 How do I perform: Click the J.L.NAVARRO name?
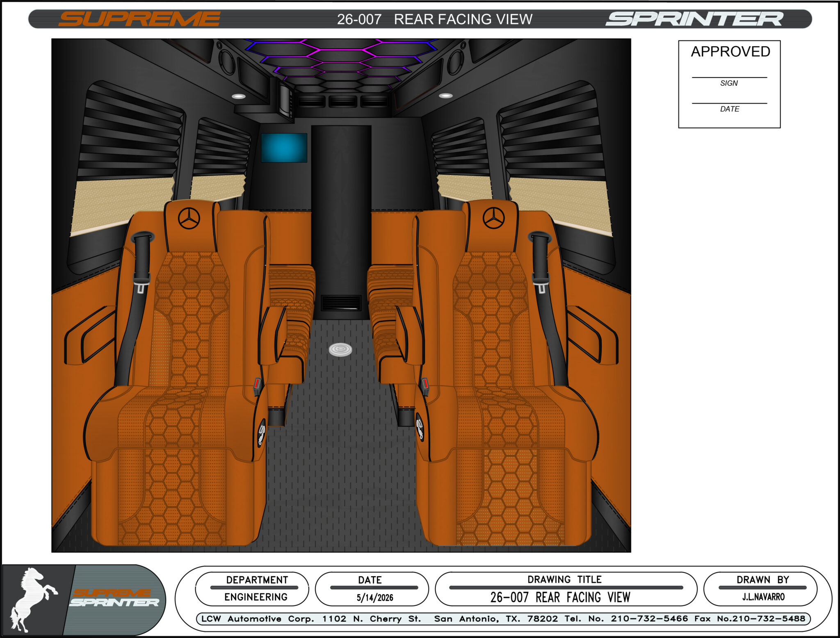point(763,597)
